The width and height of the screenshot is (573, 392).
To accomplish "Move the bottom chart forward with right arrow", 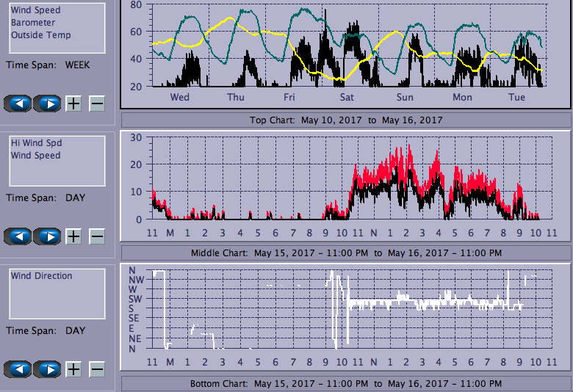I will [48, 369].
